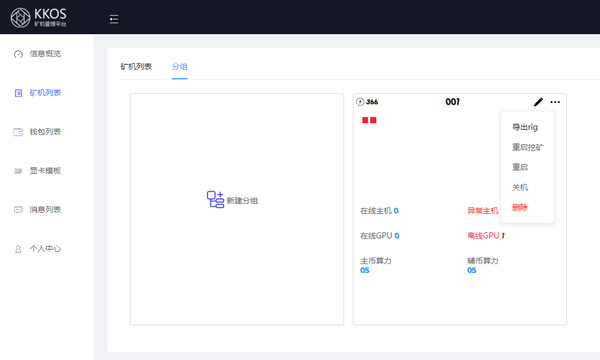The height and width of the screenshot is (360, 600).
Task: Choose 关机 from the menu
Action: click(520, 187)
